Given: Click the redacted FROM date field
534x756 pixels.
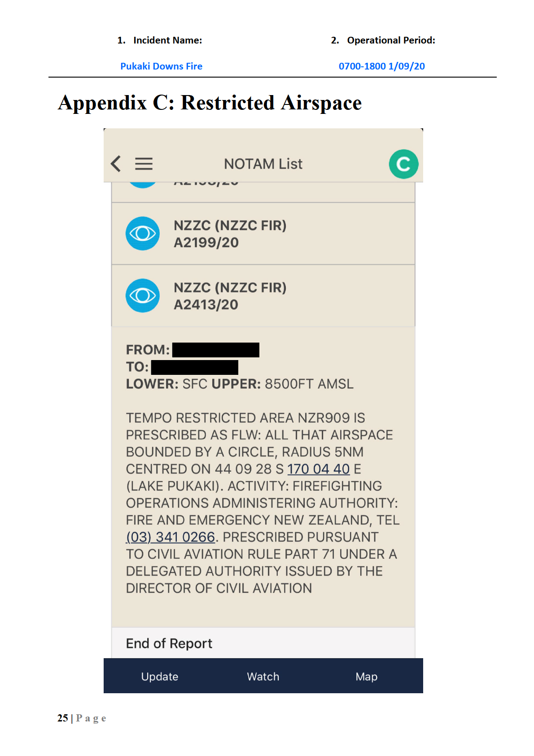Looking at the screenshot, I should (x=215, y=350).
